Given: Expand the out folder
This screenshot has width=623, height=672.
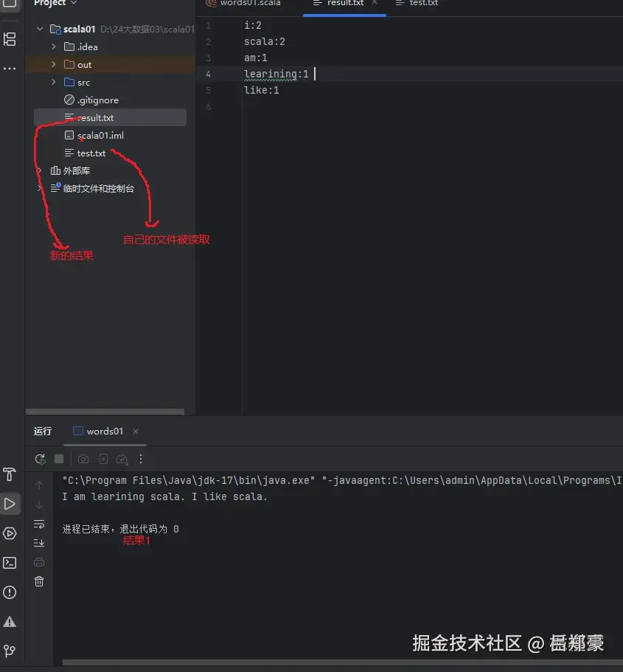Looking at the screenshot, I should click(54, 64).
